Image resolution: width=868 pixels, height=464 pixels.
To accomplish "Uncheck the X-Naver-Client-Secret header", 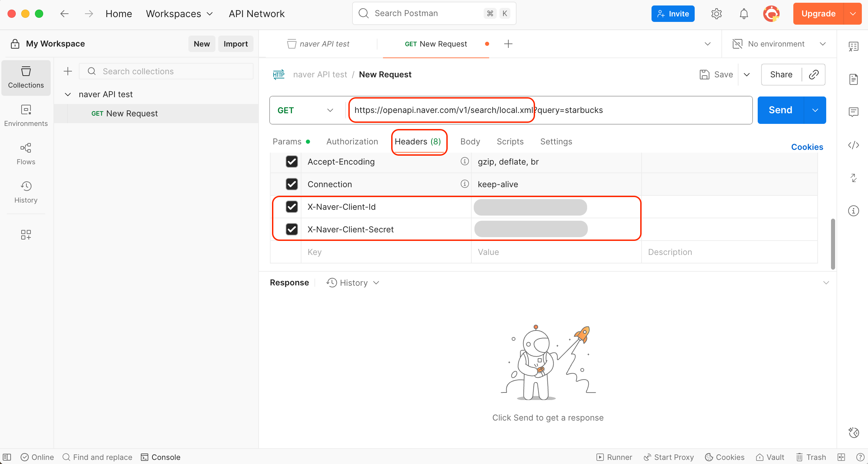I will pyautogui.click(x=292, y=229).
